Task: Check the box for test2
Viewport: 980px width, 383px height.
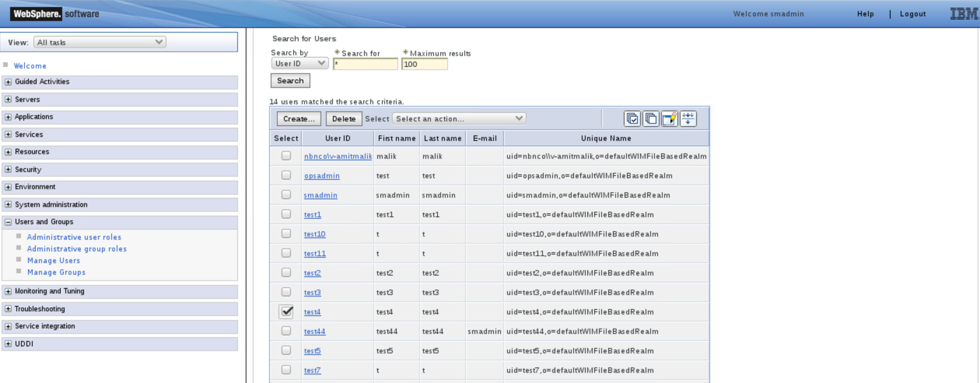Action: (286, 272)
